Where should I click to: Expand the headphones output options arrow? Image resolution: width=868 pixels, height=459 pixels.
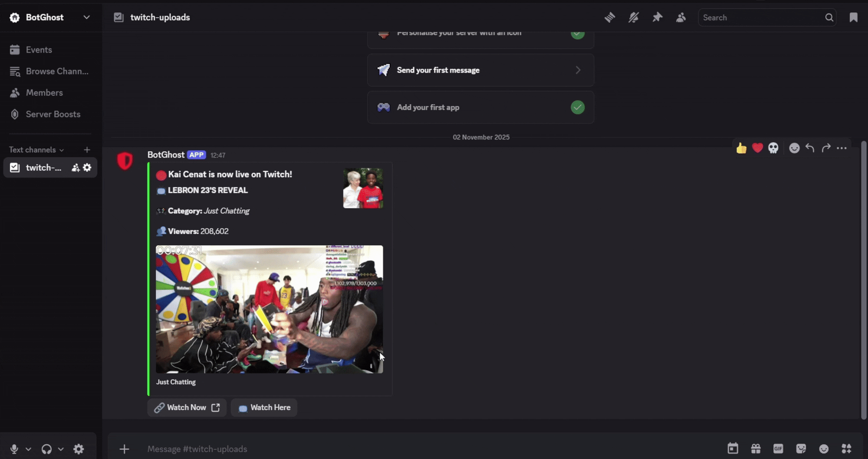[x=61, y=449]
